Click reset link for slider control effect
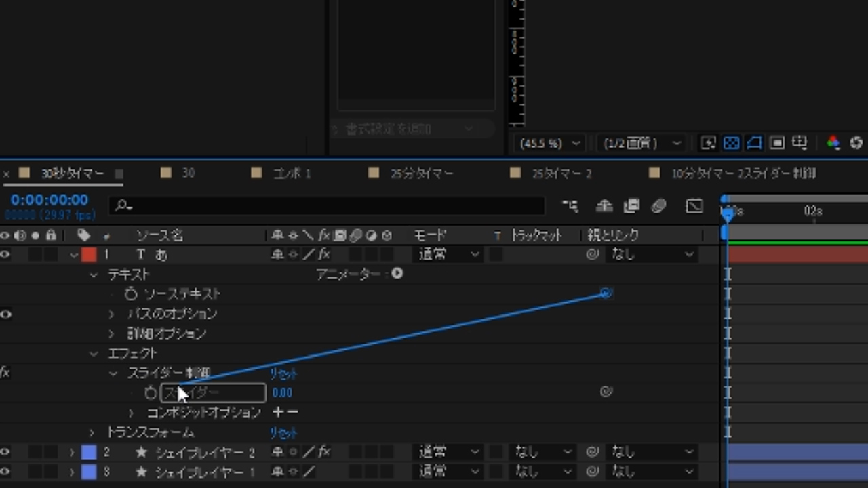Screen dimensions: 868x488 (283, 373)
